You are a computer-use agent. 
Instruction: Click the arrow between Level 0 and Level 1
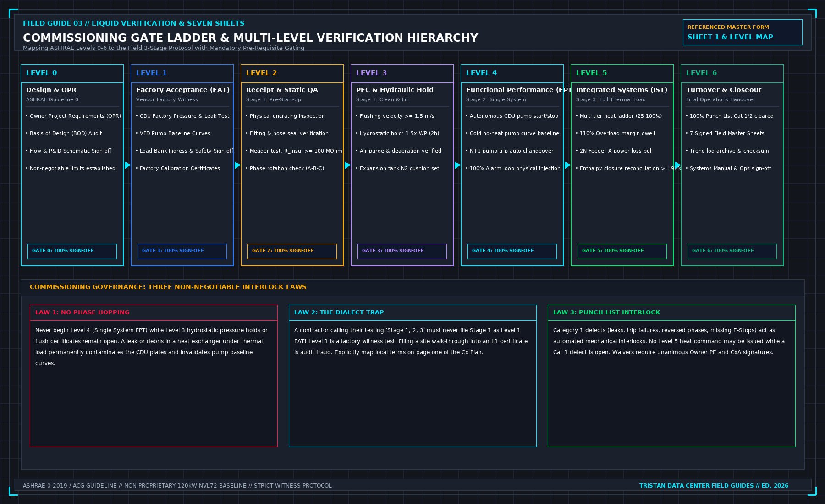click(127, 165)
